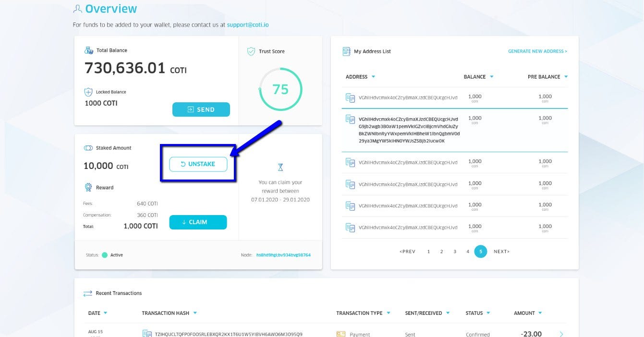The image size is (644, 337).
Task: Go to address page 3
Action: [455, 252]
